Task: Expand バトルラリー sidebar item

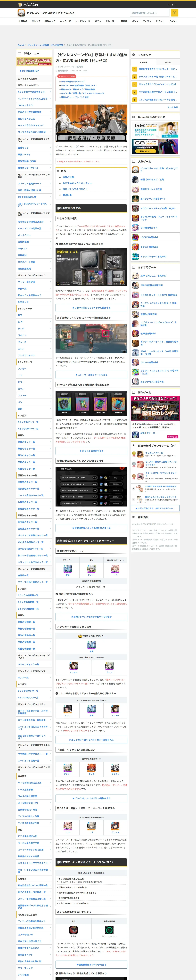Action: tap(34, 235)
